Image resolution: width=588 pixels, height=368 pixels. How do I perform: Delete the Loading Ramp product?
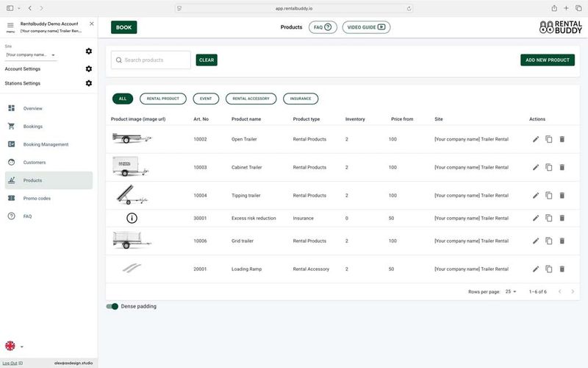point(562,269)
